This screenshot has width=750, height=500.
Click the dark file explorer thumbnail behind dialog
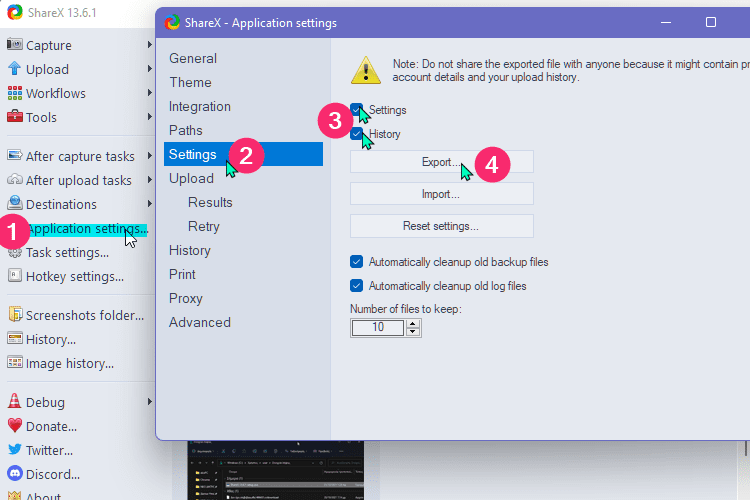(276, 470)
